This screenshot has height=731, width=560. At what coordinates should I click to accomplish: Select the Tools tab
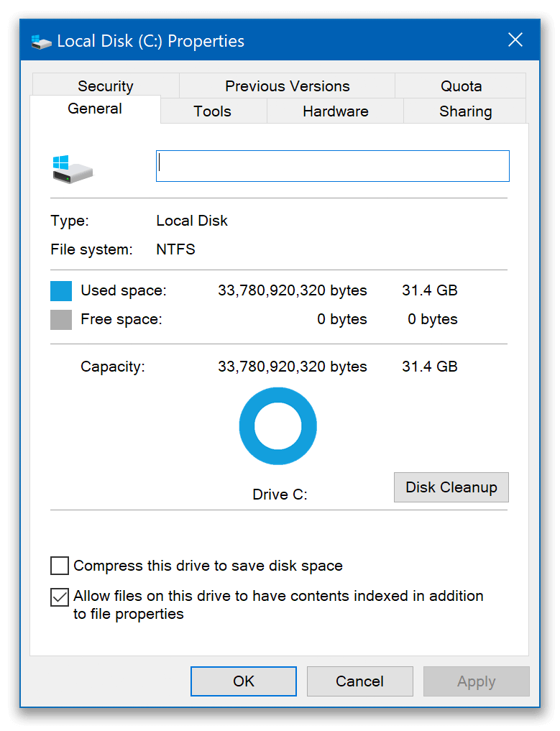212,111
